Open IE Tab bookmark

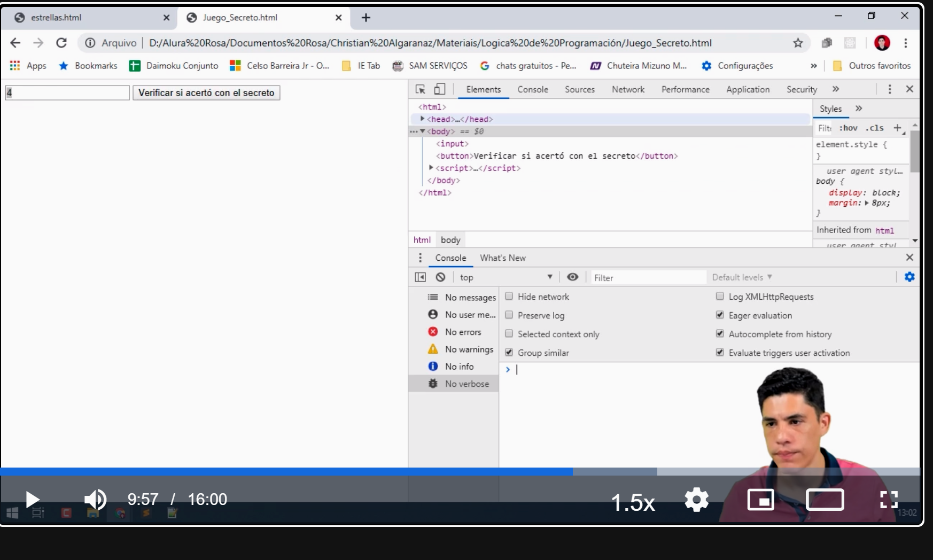pos(361,66)
